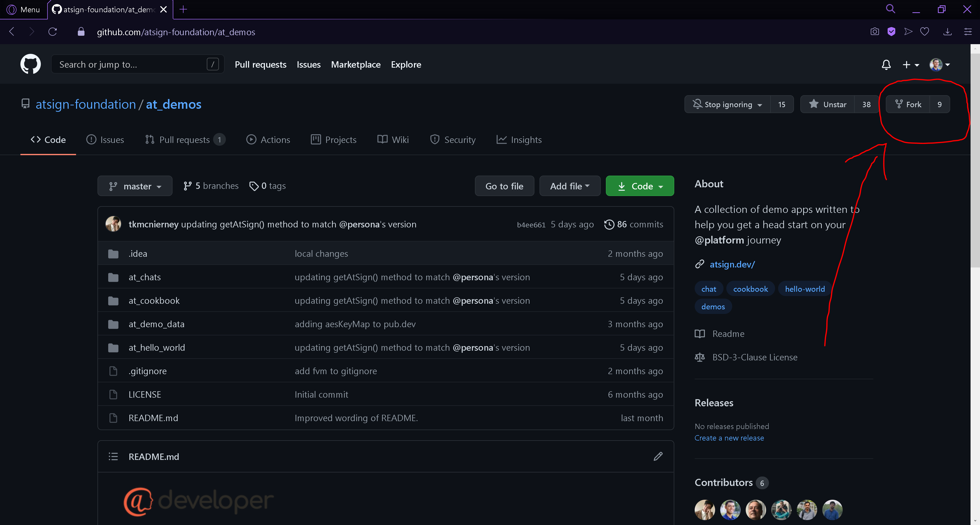The height and width of the screenshot is (525, 980).
Task: Click the browser reload icon
Action: tap(53, 32)
